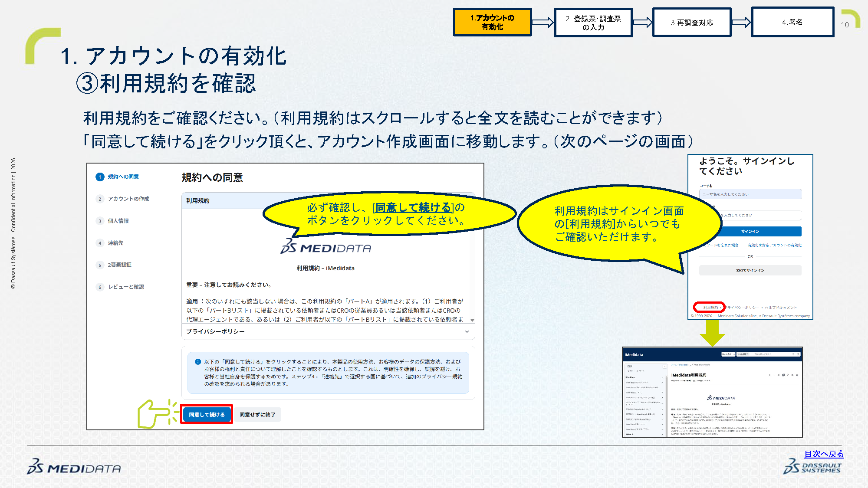Click the 2. 登録票・調査票の入力 progress box
Viewport: 868px width, 488px height.
coord(593,23)
